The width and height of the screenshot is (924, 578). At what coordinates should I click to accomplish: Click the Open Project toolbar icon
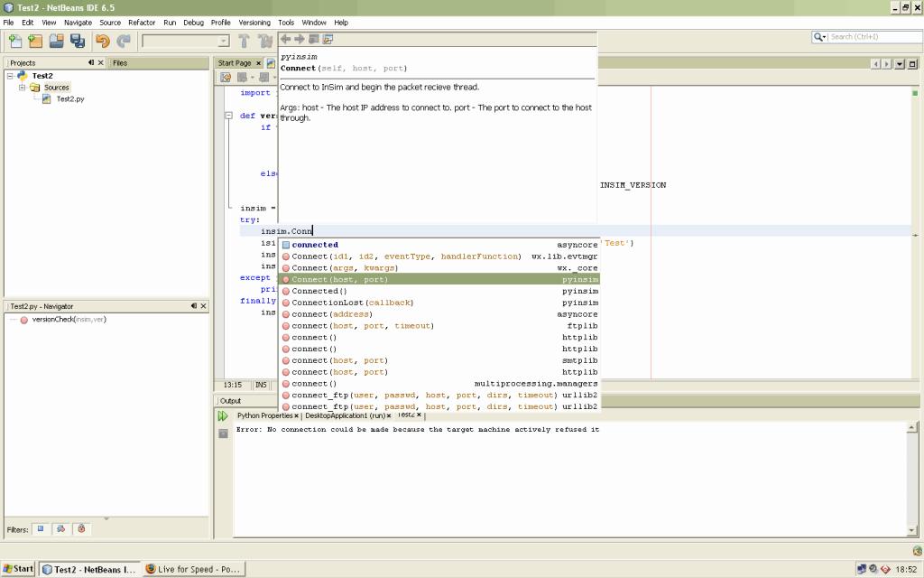57,41
